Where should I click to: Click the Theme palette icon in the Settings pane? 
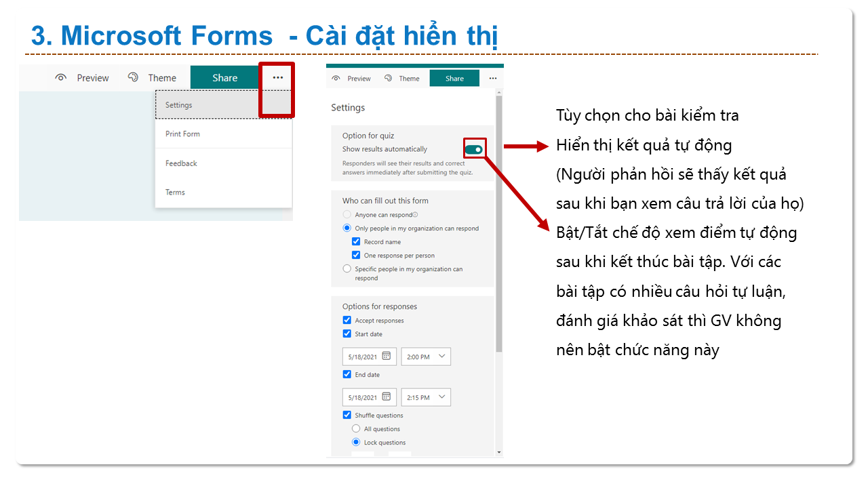tap(389, 79)
